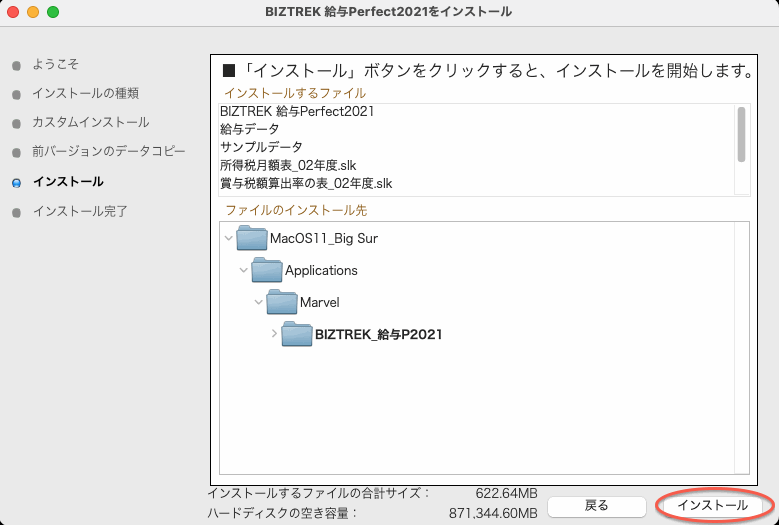Expand the BIZTREK_給与P2021 folder chevron
The height and width of the screenshot is (525, 779).
tap(274, 334)
